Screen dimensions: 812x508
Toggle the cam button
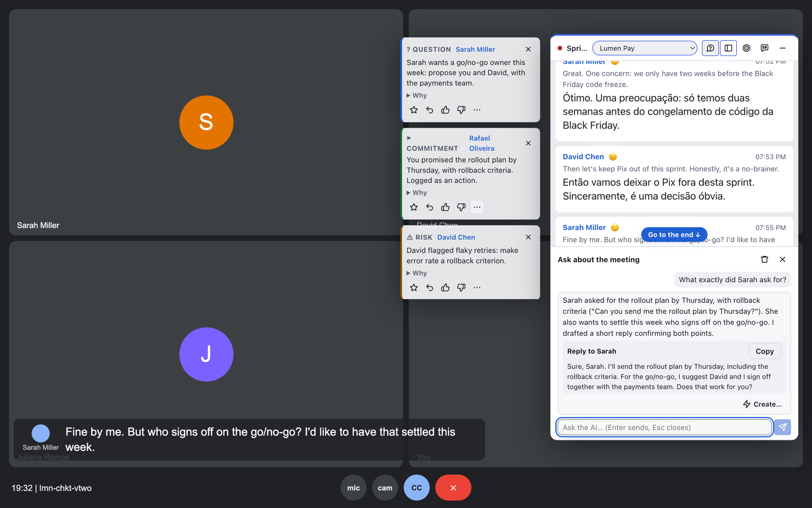point(385,488)
